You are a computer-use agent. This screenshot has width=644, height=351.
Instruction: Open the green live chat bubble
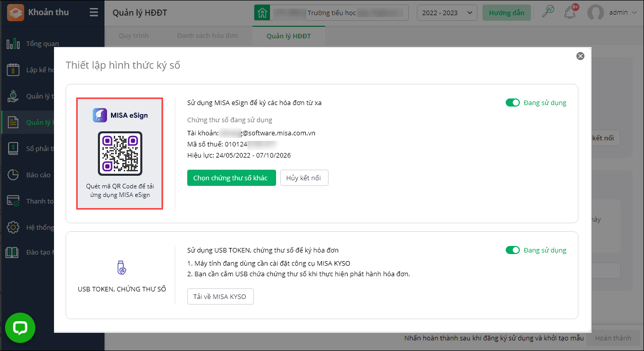(20, 328)
